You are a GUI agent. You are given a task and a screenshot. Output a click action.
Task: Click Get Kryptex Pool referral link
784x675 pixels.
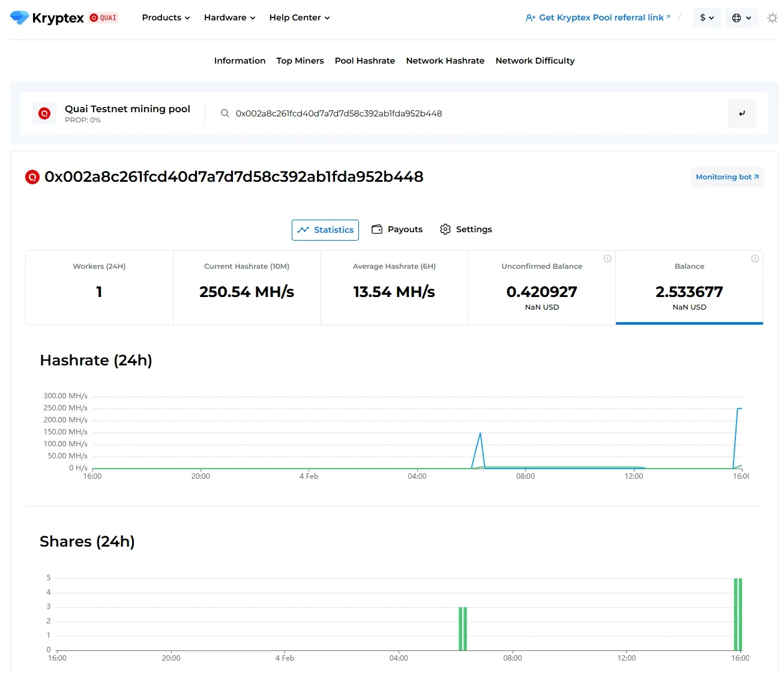[x=597, y=17]
